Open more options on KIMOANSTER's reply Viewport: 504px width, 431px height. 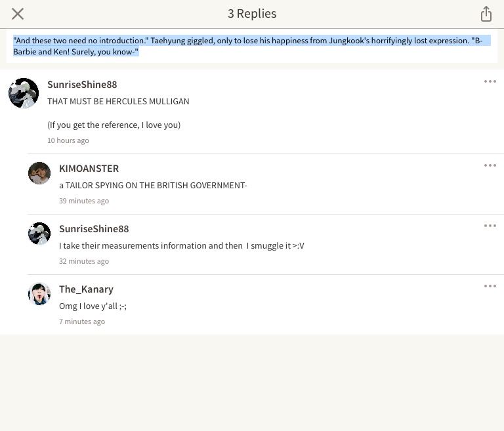490,165
